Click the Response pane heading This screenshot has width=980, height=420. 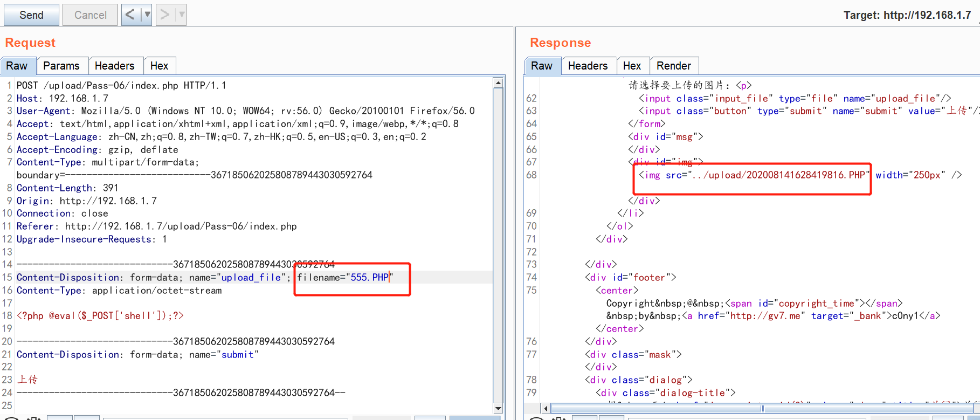[x=561, y=43]
